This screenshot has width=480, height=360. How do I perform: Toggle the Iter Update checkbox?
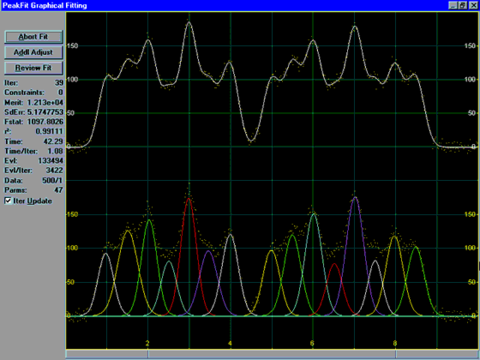click(x=8, y=201)
